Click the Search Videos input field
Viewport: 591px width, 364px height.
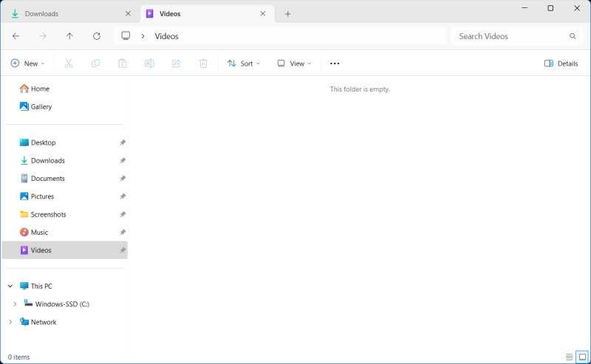click(x=510, y=36)
